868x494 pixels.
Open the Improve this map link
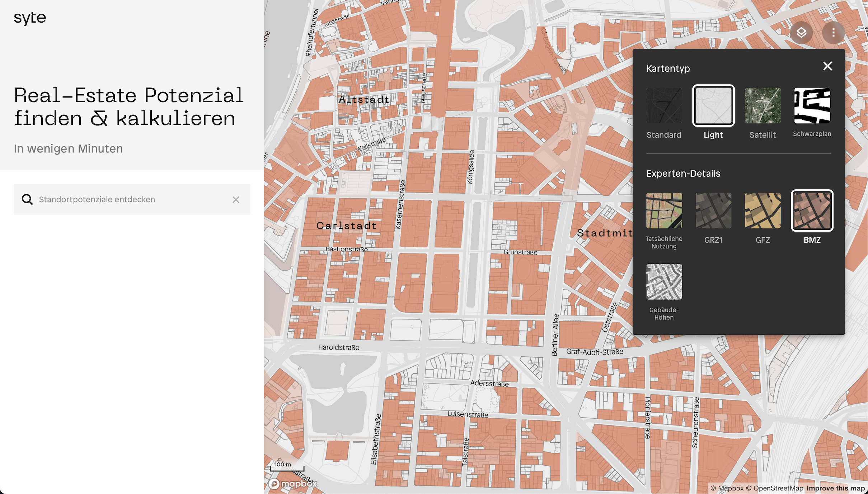tap(835, 488)
